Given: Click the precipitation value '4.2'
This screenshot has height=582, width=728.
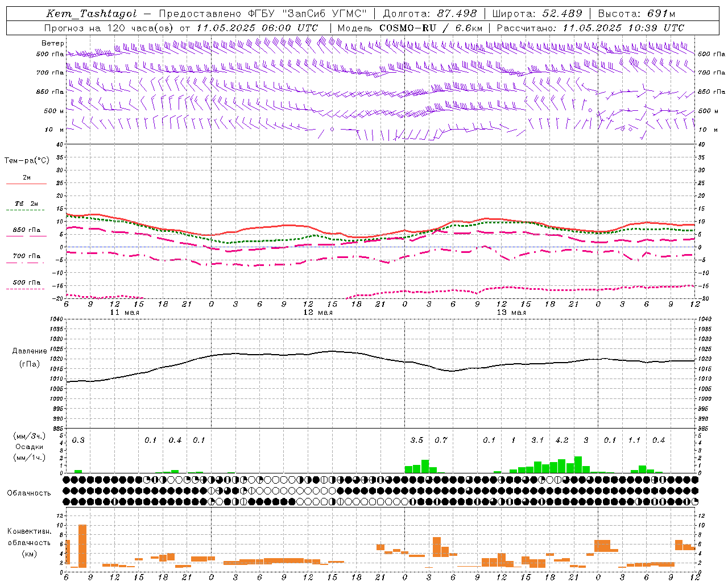Looking at the screenshot, I should click(562, 440).
